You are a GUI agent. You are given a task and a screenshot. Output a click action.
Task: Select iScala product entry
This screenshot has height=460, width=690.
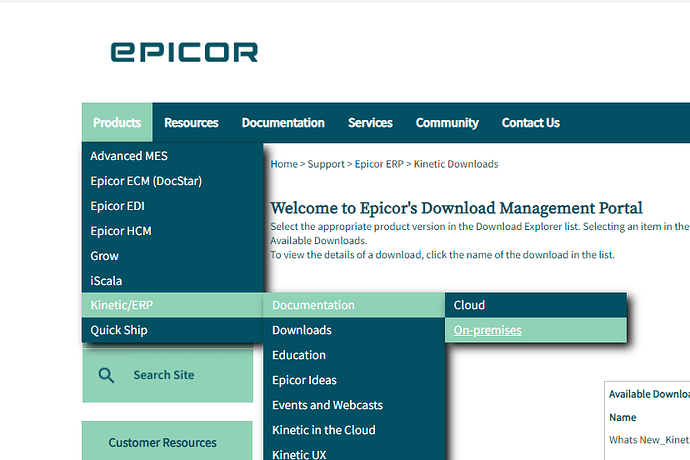click(172, 280)
